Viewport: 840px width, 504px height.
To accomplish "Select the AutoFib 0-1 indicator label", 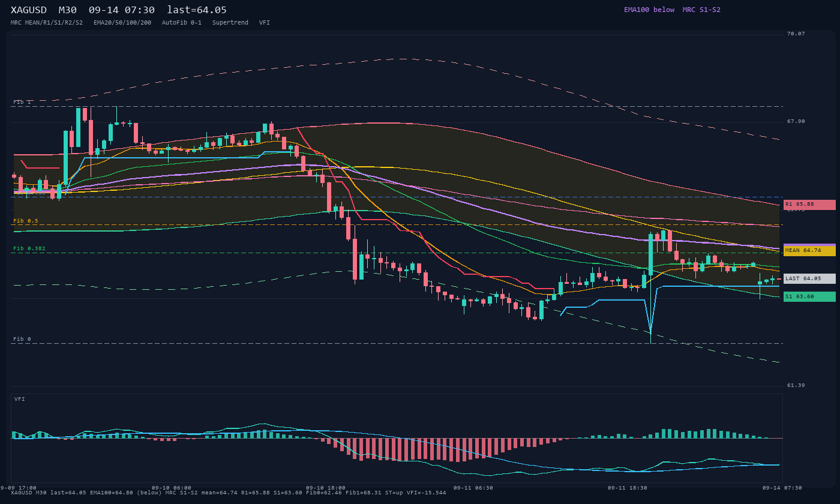I will pyautogui.click(x=182, y=23).
